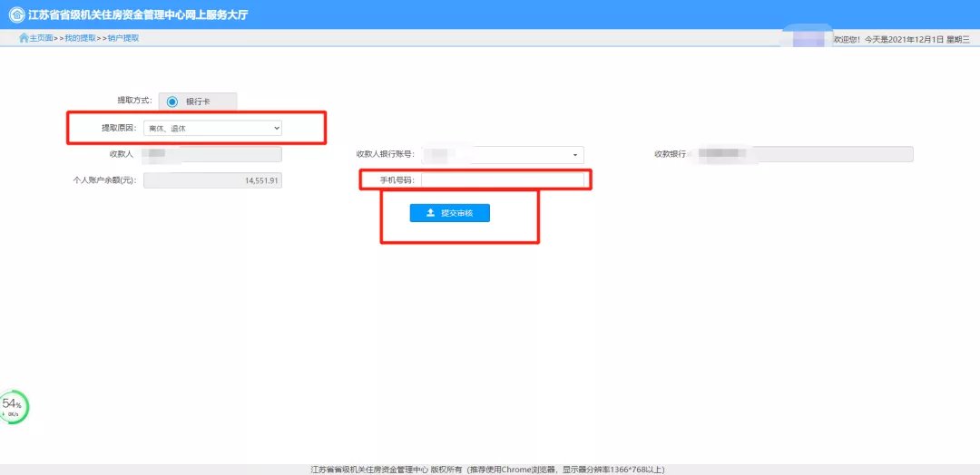Click the home icon in the breadcrumb

point(24,38)
